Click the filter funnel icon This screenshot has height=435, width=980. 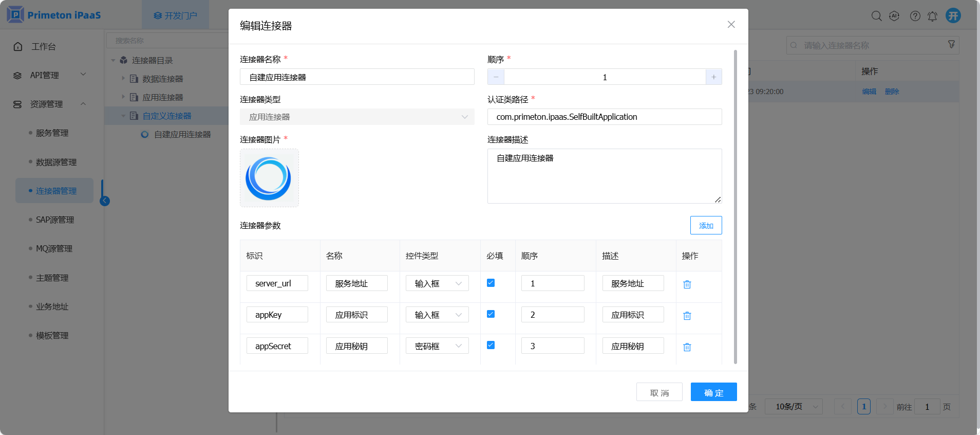click(x=951, y=45)
